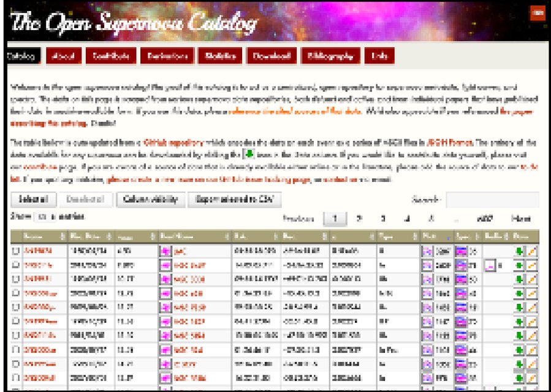Open the About tab
The height and width of the screenshot is (392, 551).
tap(64, 56)
